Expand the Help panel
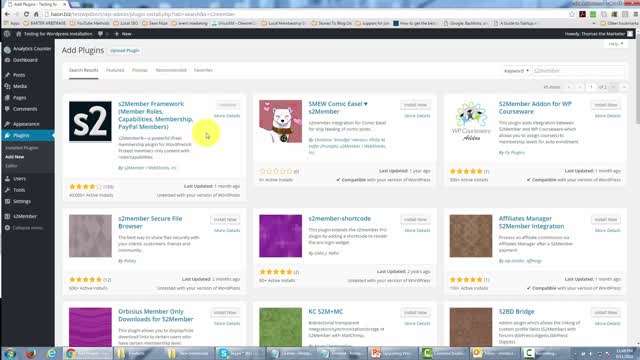This screenshot has height=360, width=640. coord(616,44)
